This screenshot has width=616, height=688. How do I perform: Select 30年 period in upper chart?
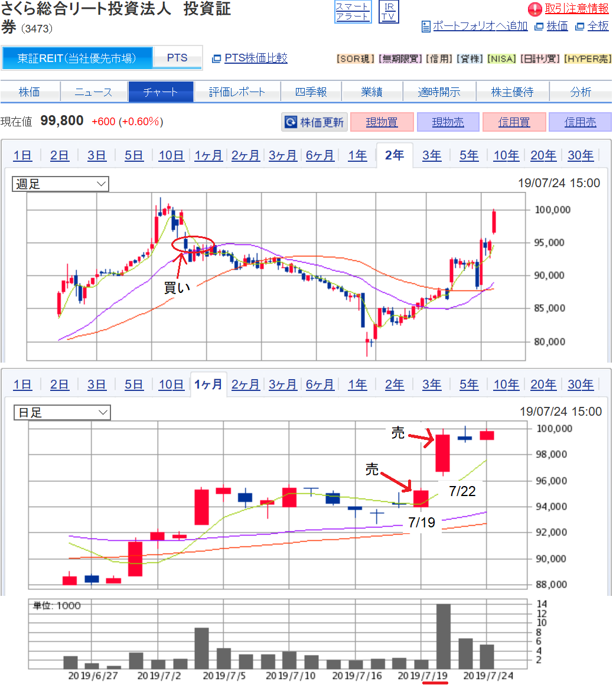pos(581,155)
